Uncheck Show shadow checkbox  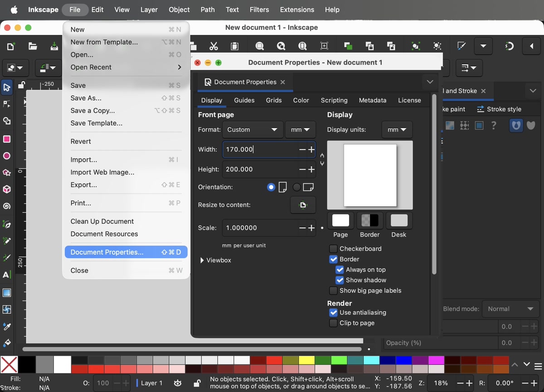coord(340,280)
